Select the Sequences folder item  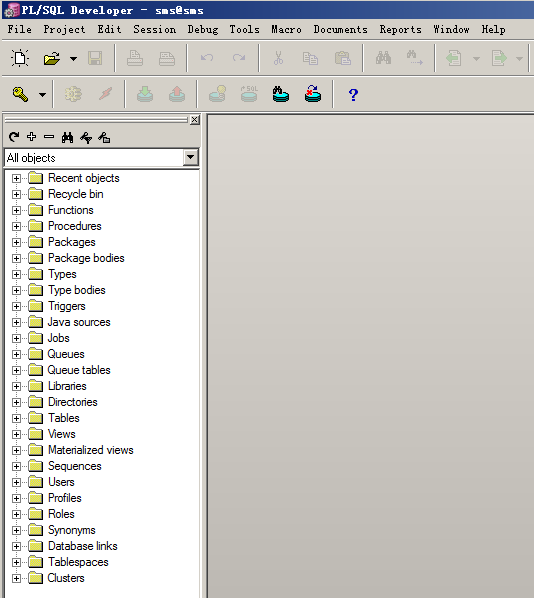point(74,466)
